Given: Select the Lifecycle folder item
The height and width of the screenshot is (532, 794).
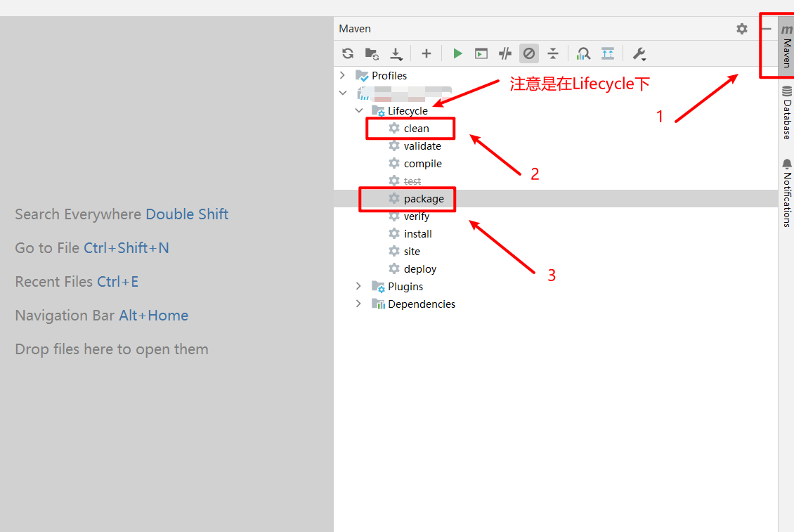Looking at the screenshot, I should 408,110.
